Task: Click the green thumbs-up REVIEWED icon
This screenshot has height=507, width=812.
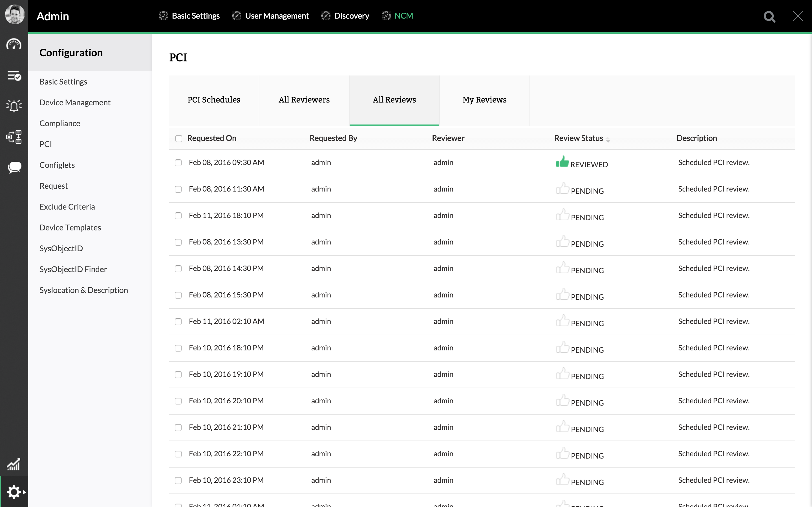Action: point(562,162)
